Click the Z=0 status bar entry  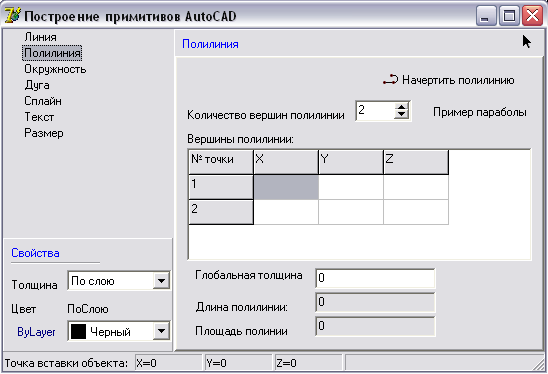coord(308,363)
